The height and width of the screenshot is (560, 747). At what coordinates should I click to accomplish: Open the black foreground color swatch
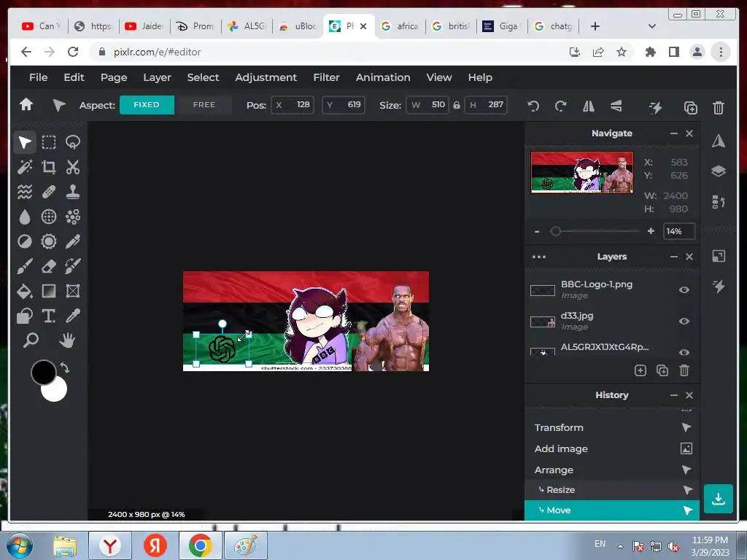click(x=43, y=373)
